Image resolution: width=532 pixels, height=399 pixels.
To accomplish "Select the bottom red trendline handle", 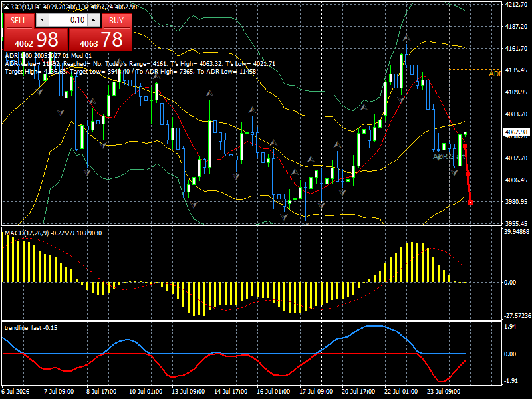I will 470,202.
